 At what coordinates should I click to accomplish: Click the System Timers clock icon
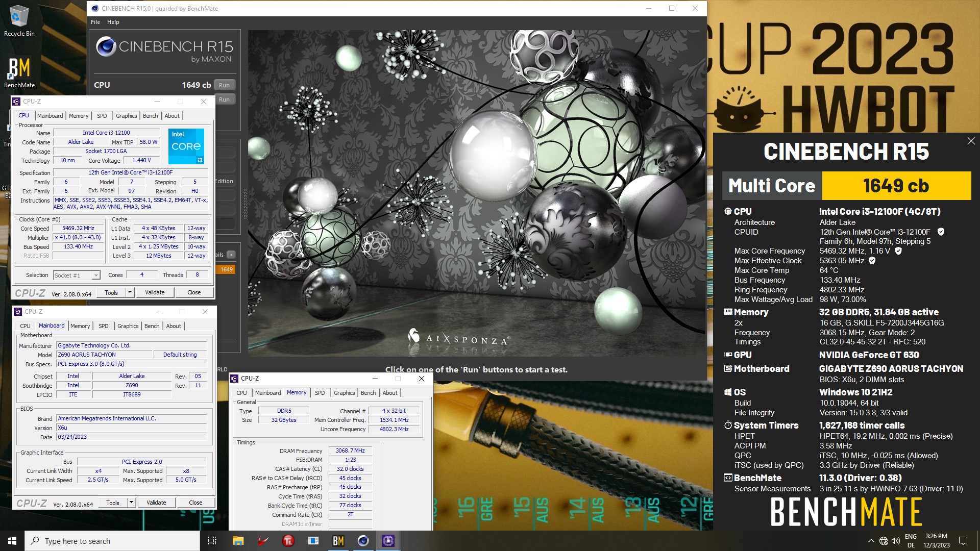coord(728,425)
